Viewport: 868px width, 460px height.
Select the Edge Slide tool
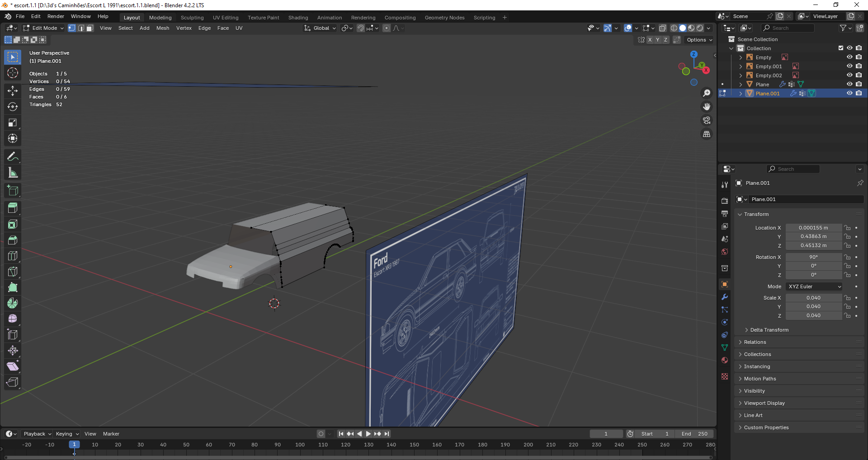[13, 335]
